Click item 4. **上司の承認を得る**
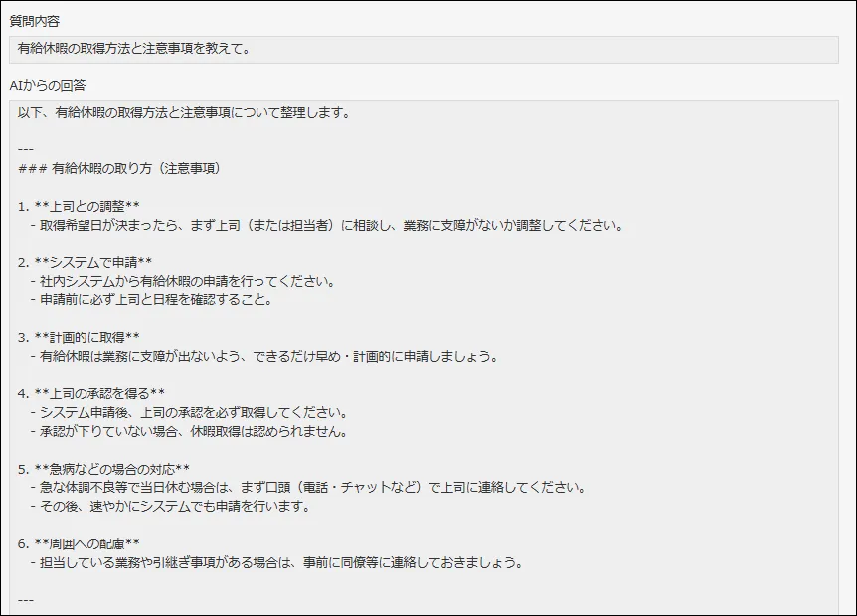857x616 pixels. click(x=91, y=393)
